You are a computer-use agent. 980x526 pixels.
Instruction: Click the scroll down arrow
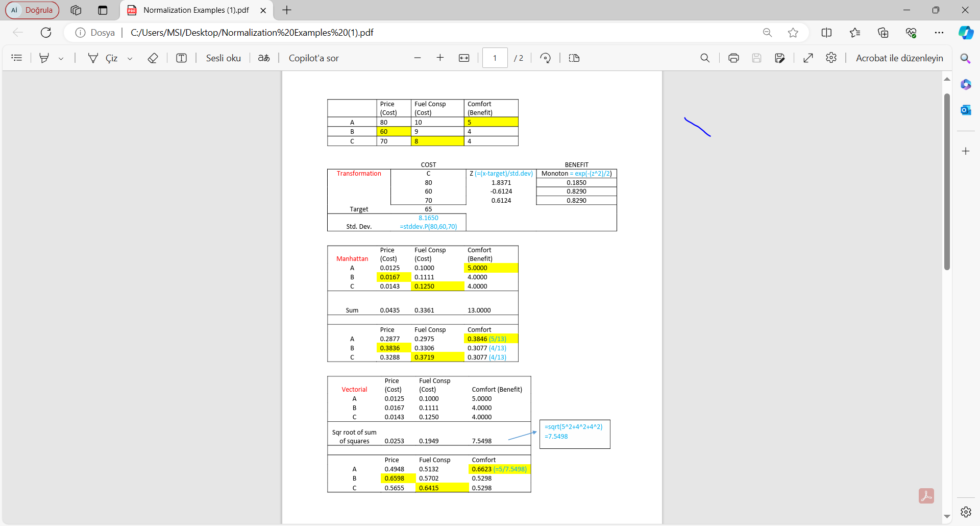pos(947,516)
